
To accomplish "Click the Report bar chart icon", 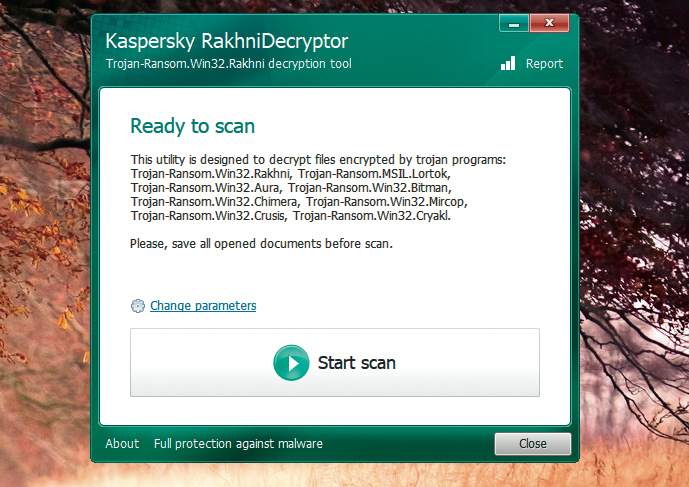I will [x=508, y=63].
